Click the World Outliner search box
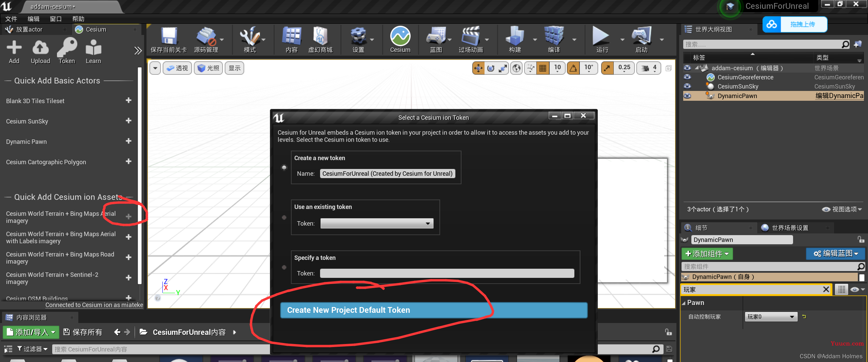 pyautogui.click(x=767, y=44)
